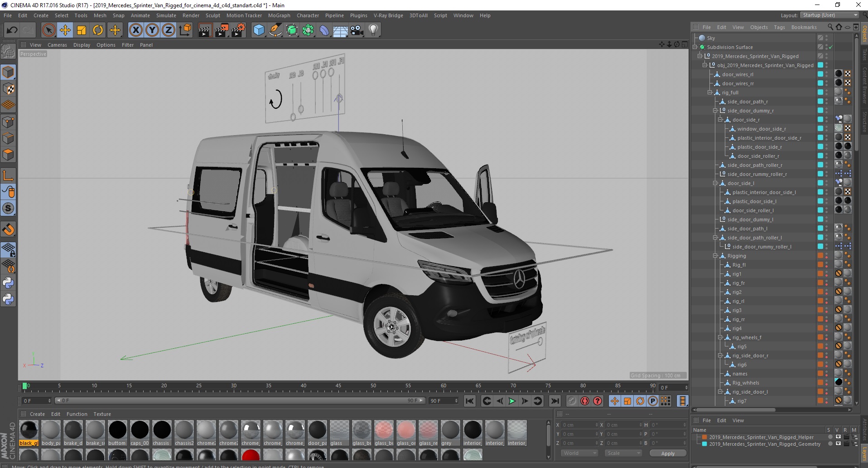Select window_door_side_r object in tree

(761, 129)
